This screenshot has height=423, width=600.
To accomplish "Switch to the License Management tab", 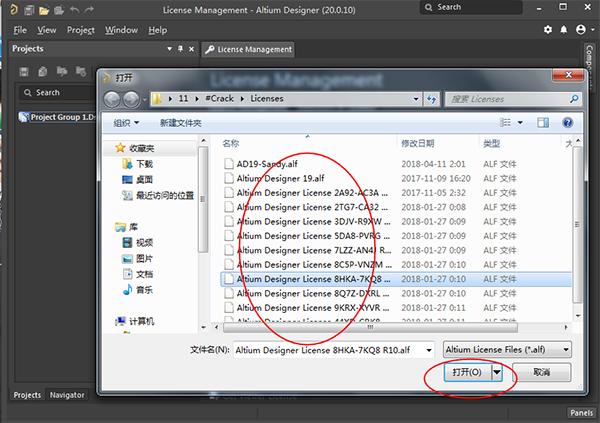I will pos(248,49).
